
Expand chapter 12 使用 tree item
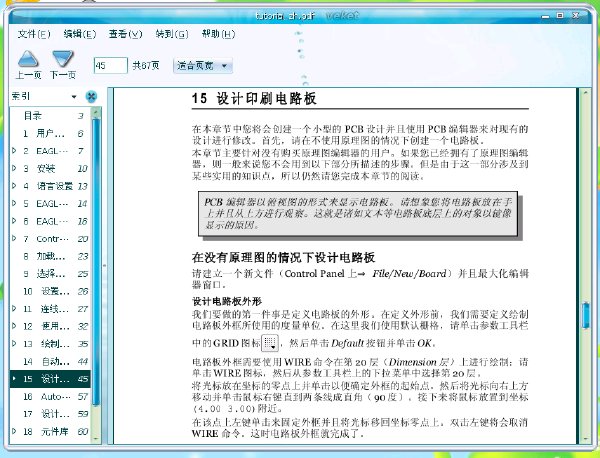[x=14, y=326]
